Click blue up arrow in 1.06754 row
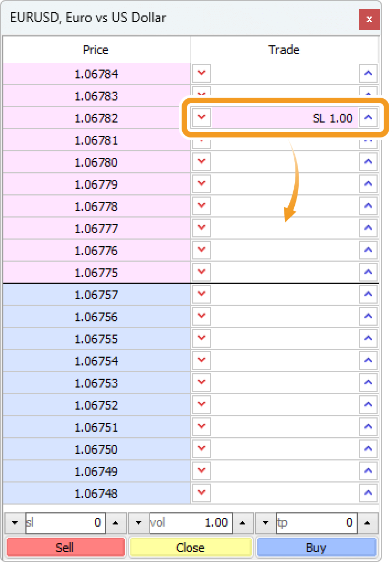The height and width of the screenshot is (562, 392). point(368,360)
